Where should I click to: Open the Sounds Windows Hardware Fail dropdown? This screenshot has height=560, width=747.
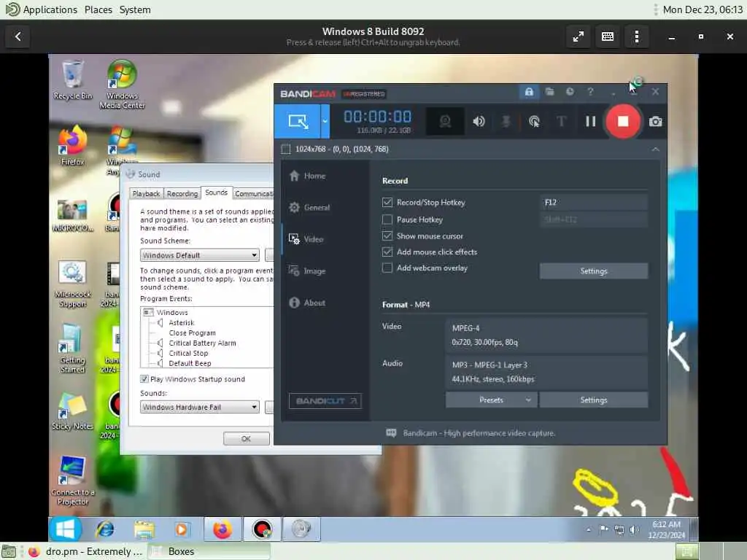tap(200, 407)
